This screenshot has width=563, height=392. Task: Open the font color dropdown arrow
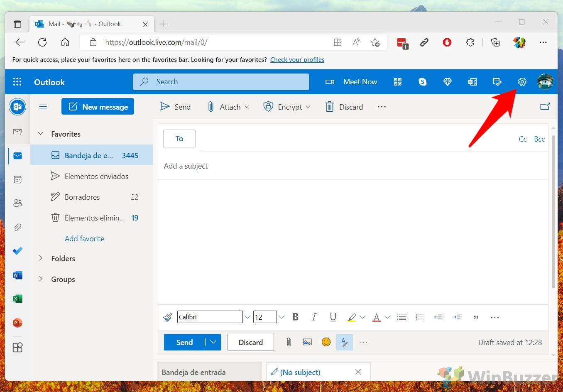pos(387,317)
